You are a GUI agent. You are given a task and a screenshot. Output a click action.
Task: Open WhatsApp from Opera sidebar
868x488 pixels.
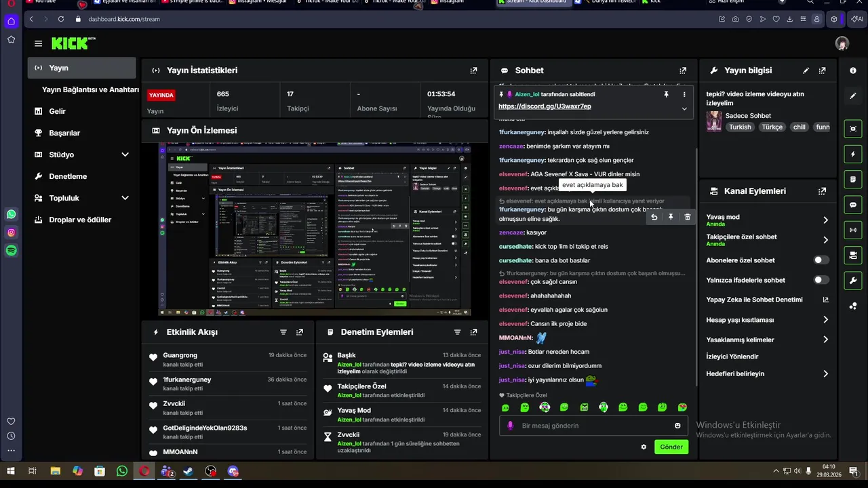[11, 214]
